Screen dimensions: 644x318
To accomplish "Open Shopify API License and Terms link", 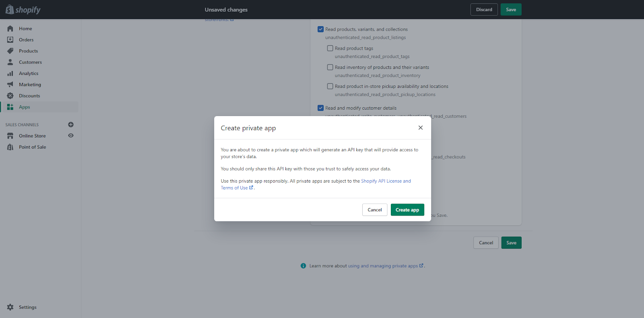I will coord(316,184).
